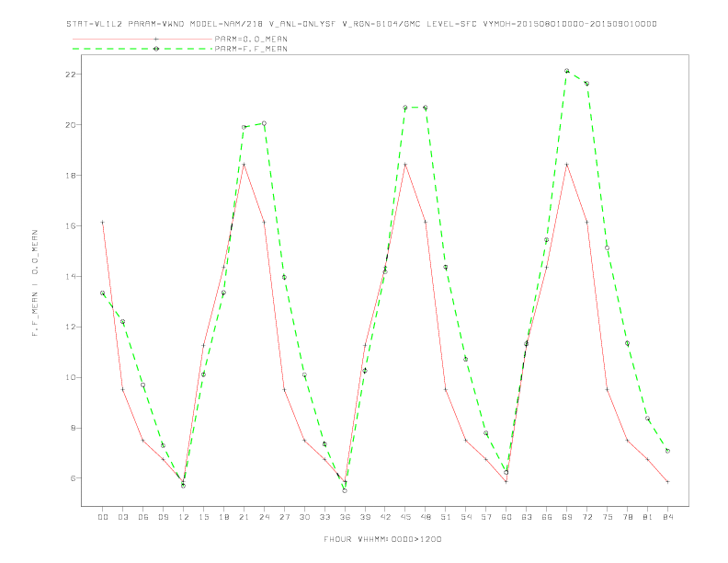Click the x-axis title FHOUR VHHMM:0000>1200
728x563 pixels.
[382, 539]
